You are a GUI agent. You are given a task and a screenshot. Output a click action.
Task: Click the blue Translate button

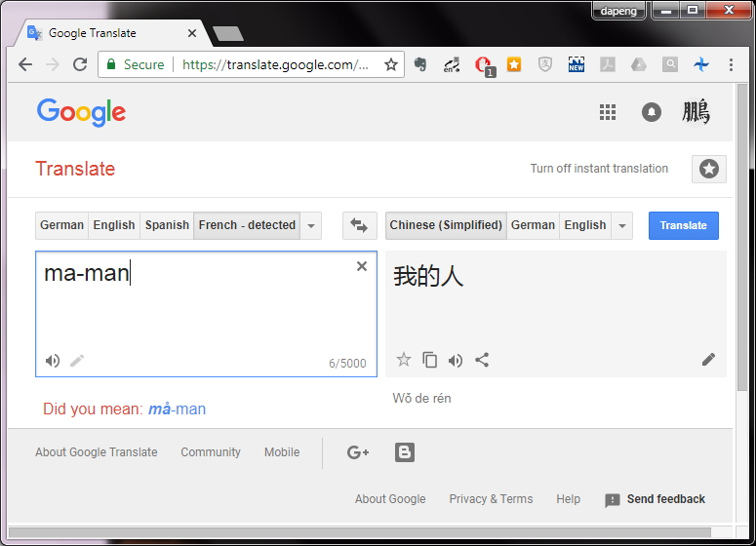click(683, 225)
